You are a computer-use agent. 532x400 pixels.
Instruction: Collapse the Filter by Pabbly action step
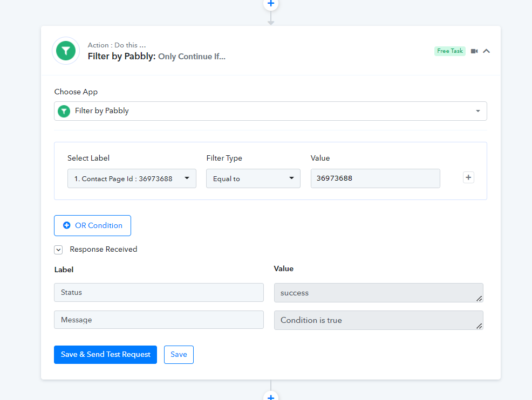tap(486, 51)
